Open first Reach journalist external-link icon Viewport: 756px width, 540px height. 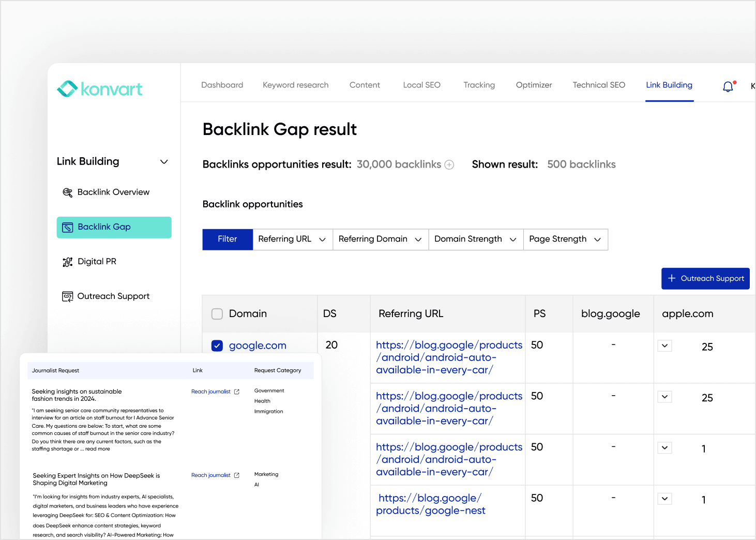click(237, 392)
